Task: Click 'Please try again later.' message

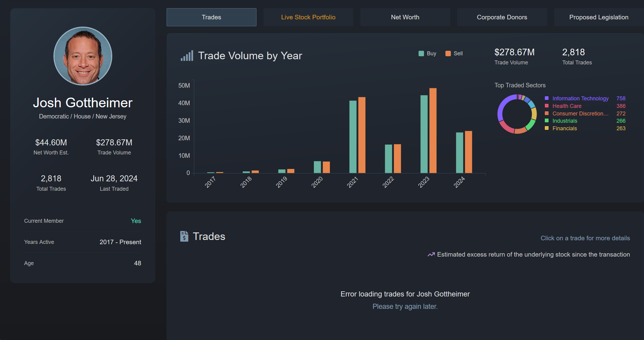Action: click(x=405, y=306)
